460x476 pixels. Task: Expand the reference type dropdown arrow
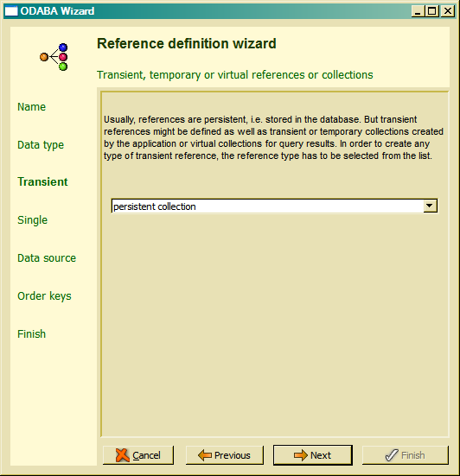point(430,206)
